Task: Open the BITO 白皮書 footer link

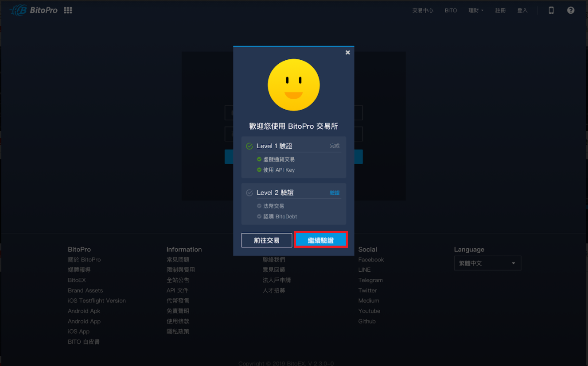Action: click(84, 342)
